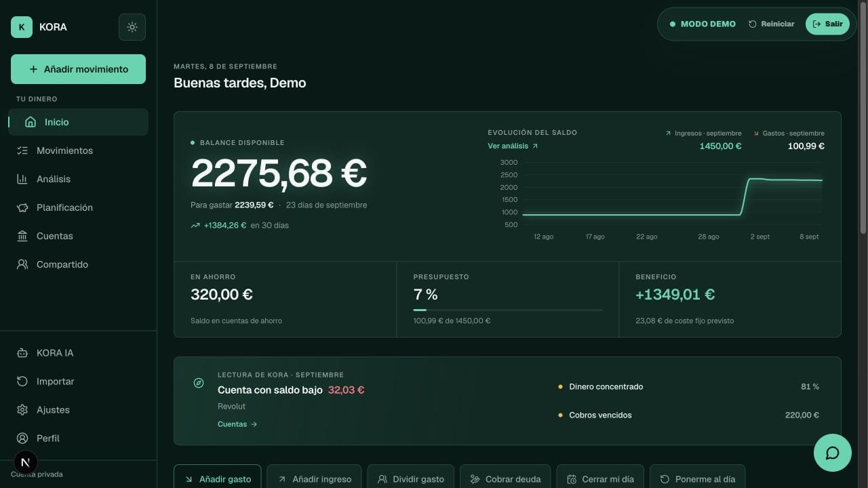Click Cuenta con saldo bajo heading
The image size is (868, 488).
[x=270, y=390]
